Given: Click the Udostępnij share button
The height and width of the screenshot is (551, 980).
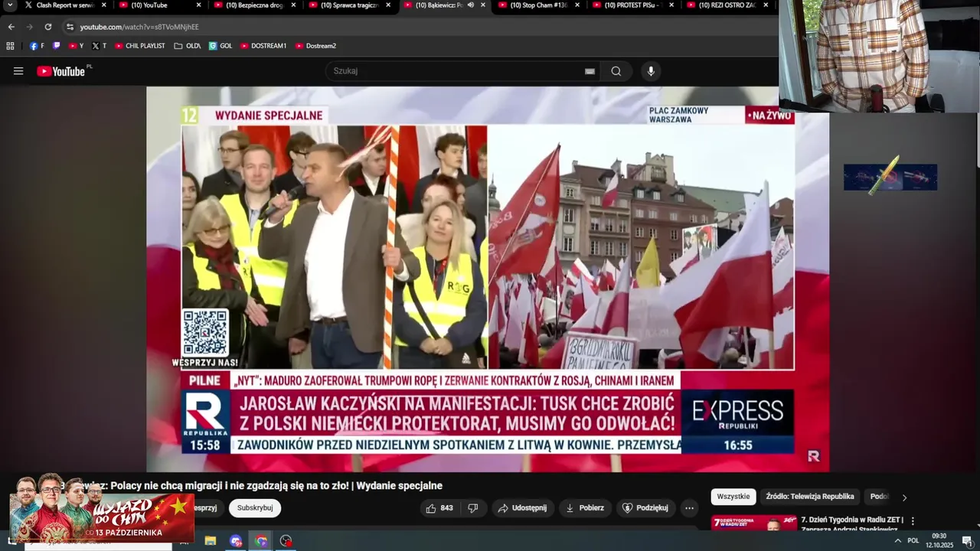Looking at the screenshot, I should pyautogui.click(x=522, y=508).
